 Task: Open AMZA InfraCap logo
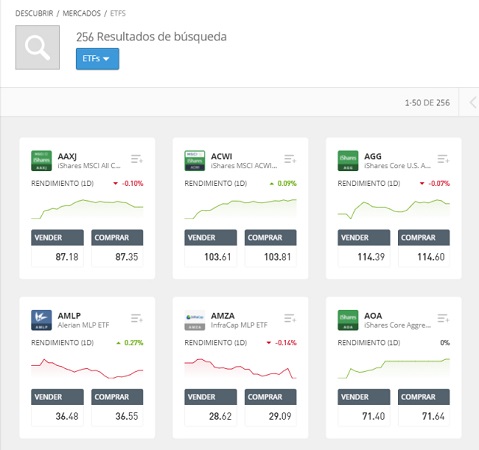[x=195, y=320]
